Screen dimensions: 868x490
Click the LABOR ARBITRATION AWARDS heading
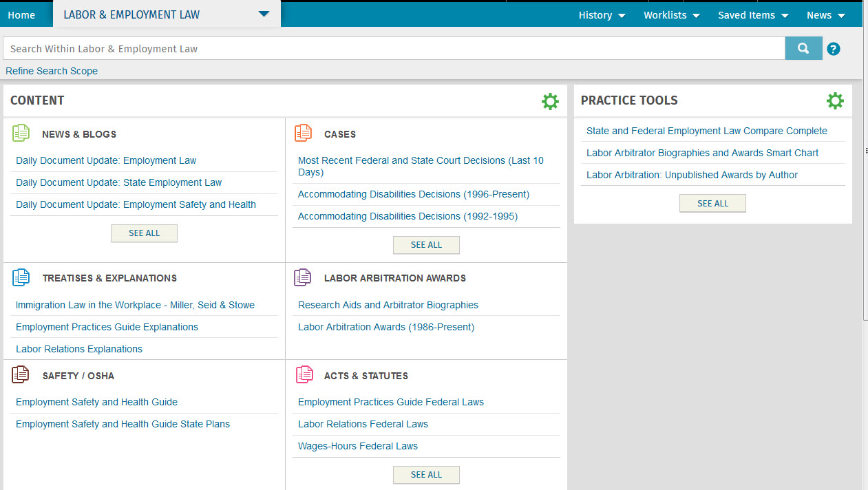tap(395, 278)
